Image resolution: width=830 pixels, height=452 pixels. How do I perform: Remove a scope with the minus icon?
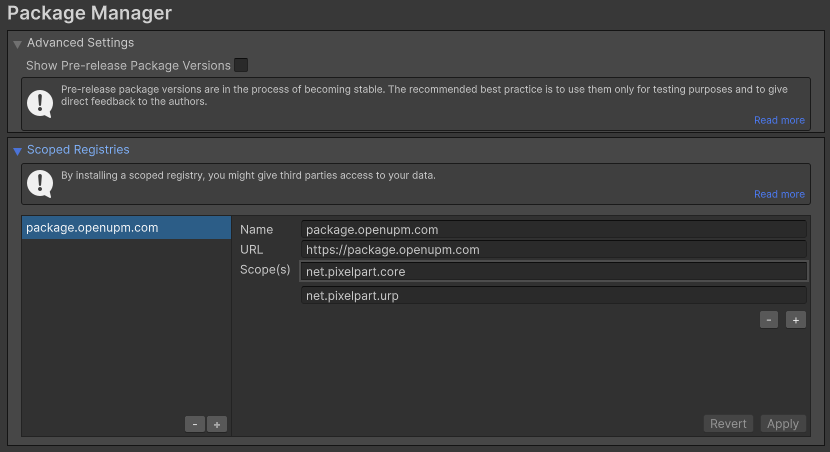tap(769, 320)
